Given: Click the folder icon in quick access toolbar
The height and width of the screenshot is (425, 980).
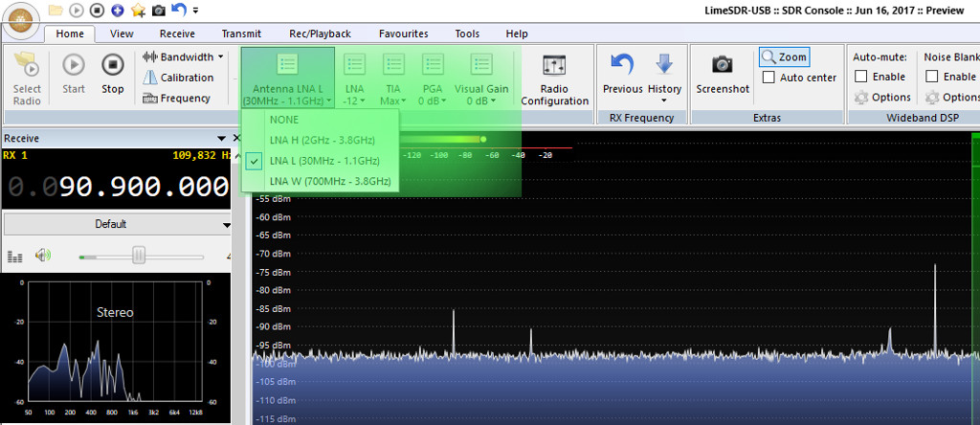Looking at the screenshot, I should [56, 10].
